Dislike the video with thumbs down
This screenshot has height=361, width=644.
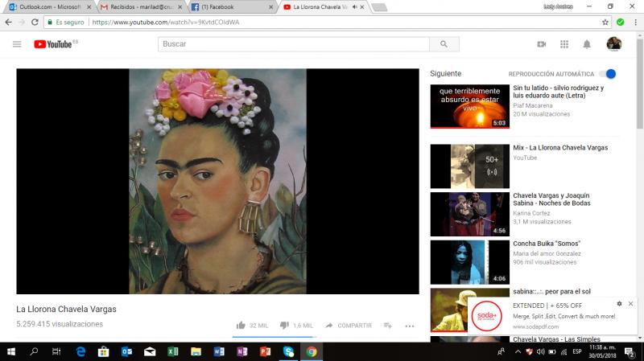[x=284, y=326]
